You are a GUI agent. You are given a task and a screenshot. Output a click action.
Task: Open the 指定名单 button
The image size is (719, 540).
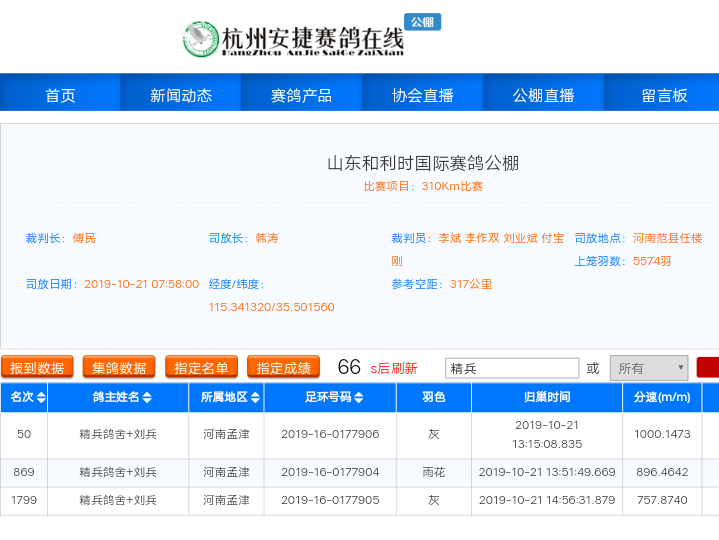click(x=201, y=368)
